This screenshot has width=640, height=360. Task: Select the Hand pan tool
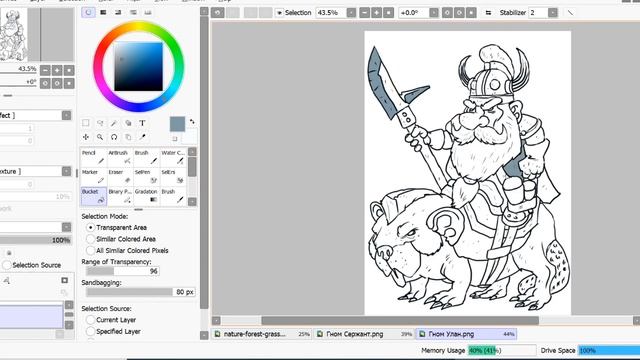128,137
